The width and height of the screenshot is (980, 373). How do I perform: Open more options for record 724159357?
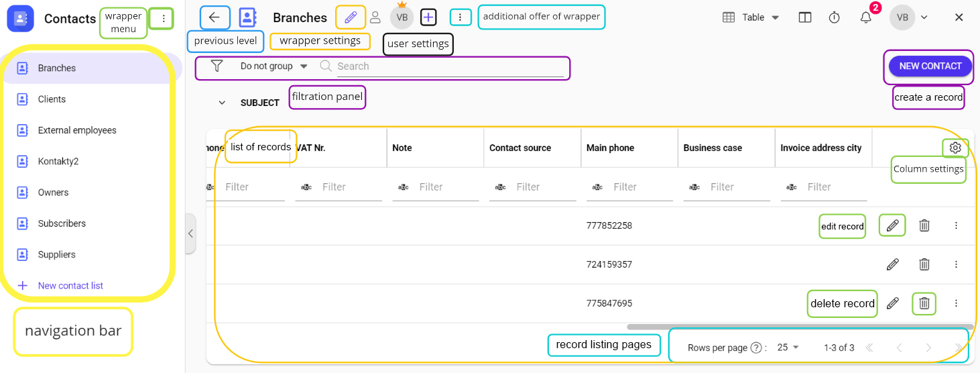tap(957, 264)
